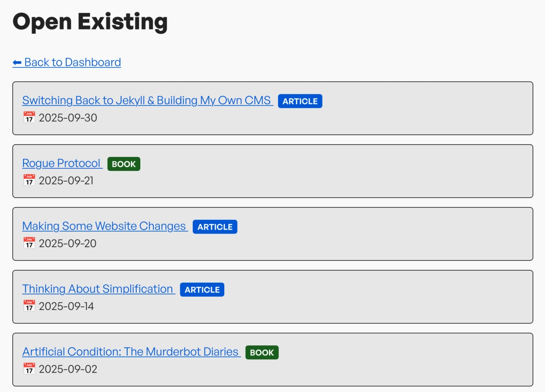Viewport: 545px width, 392px height.
Task: Click ARTICLE badge beside Making Some Website Changes
Action: pos(215,227)
